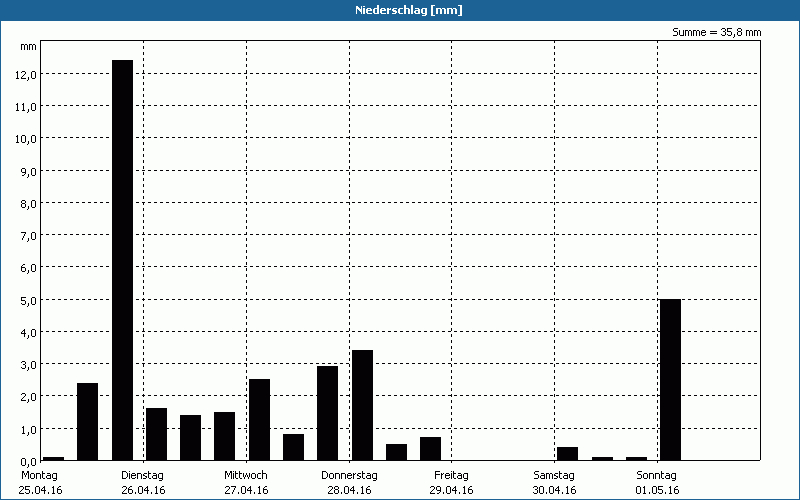Click the y-axis value "8,0"
Viewport: 800px width, 500px height.
[x=29, y=204]
